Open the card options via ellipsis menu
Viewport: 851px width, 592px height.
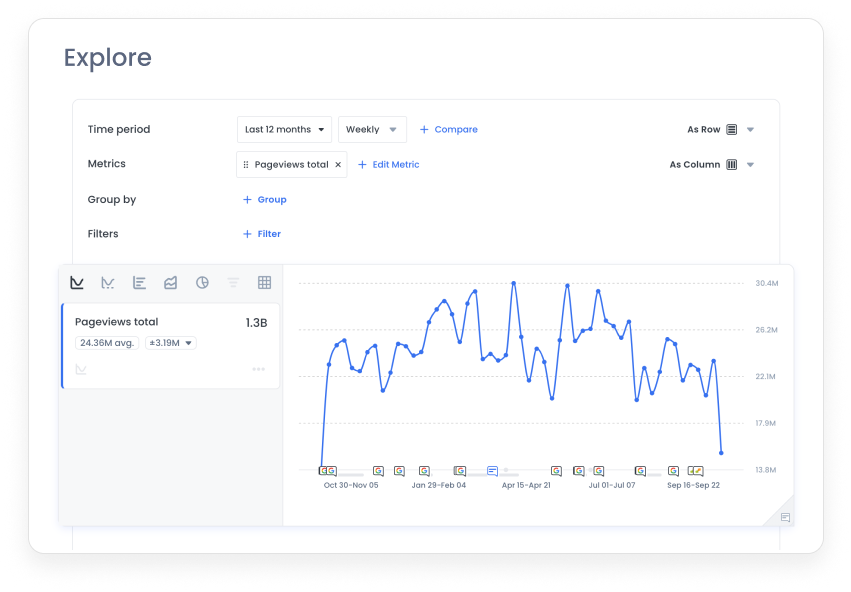[x=258, y=369]
